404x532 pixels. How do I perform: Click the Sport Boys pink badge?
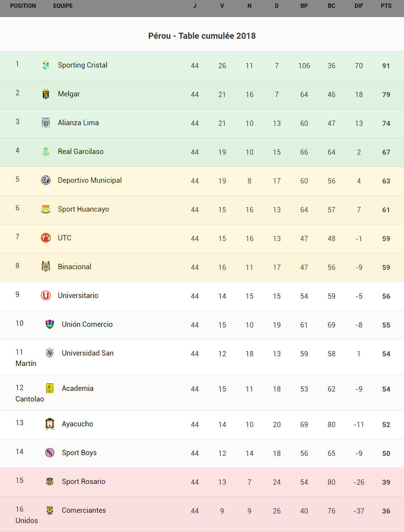[x=50, y=453]
